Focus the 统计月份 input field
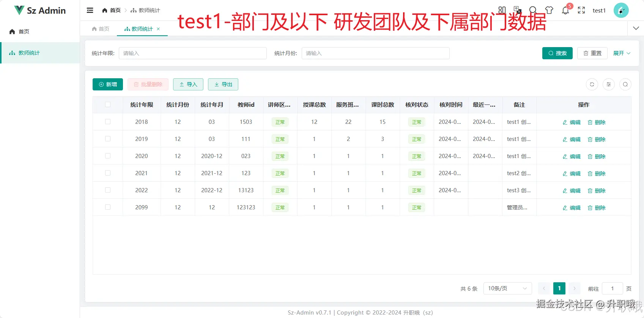Screen dimensions: 644x318 tap(376, 53)
